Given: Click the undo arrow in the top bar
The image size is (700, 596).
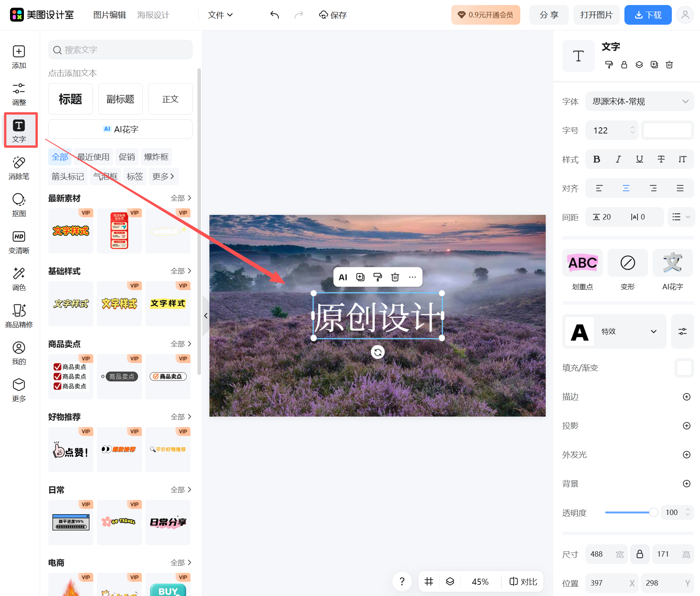Looking at the screenshot, I should point(275,15).
